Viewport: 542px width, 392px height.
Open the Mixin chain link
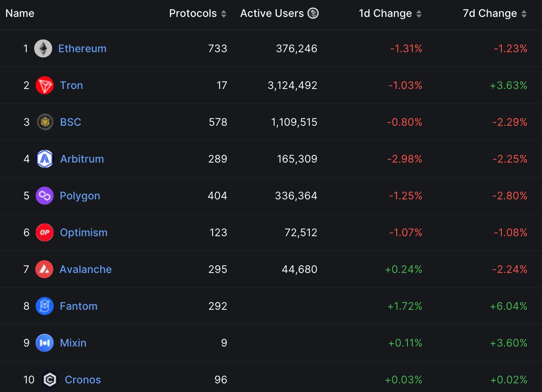coord(73,343)
